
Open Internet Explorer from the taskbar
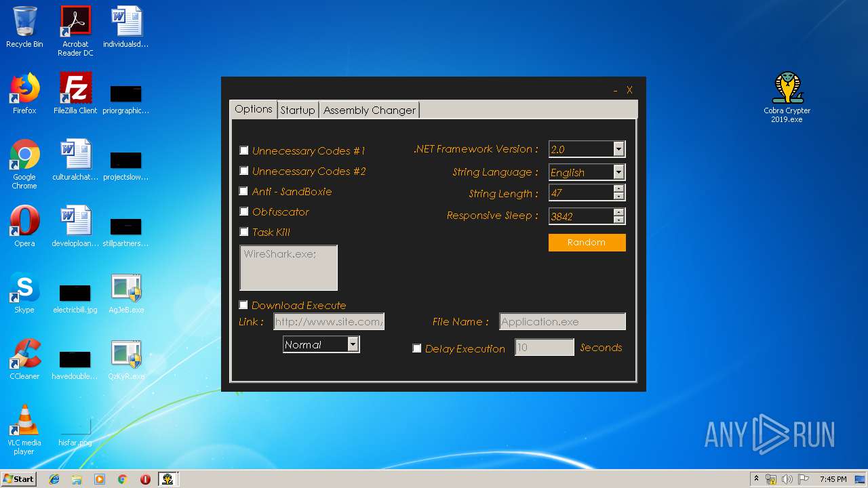(54, 479)
